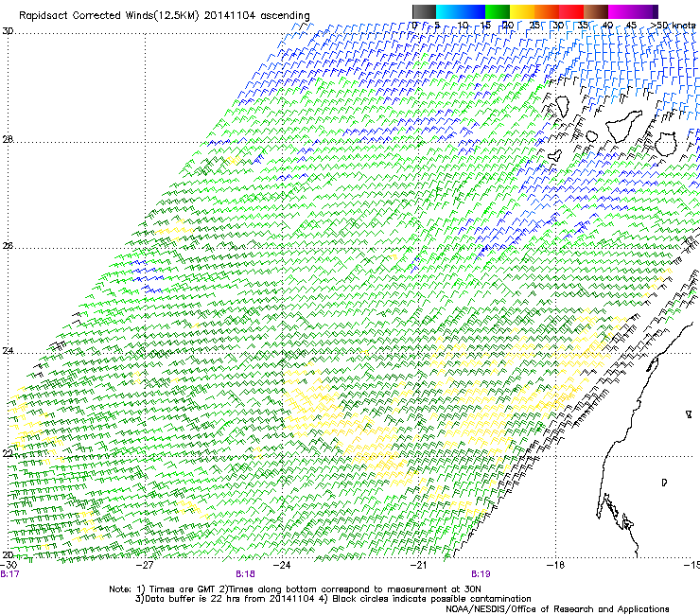Click the NOAA/NESDIS credit text
This screenshot has height=615, width=700.
pos(557,609)
